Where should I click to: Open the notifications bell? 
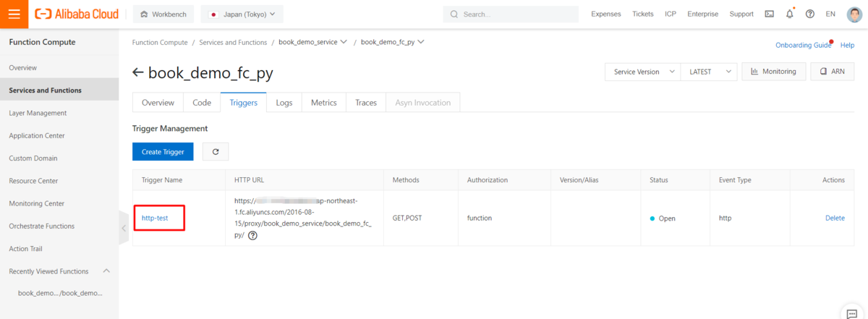[x=790, y=14]
